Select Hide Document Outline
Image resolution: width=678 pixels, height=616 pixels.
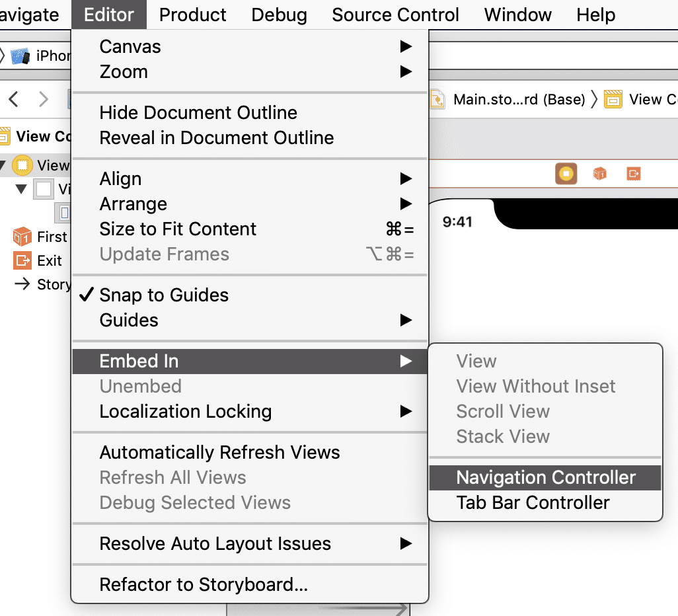click(198, 112)
